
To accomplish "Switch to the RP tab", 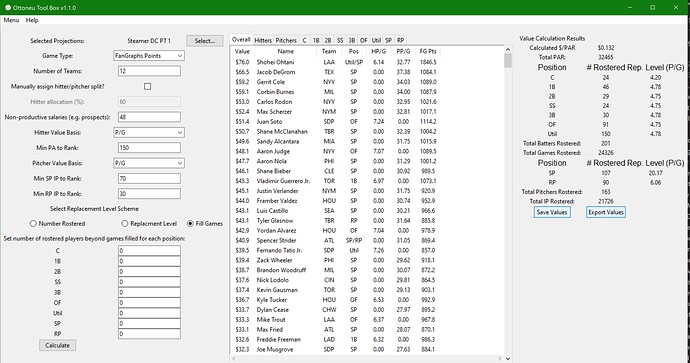I will point(400,40).
